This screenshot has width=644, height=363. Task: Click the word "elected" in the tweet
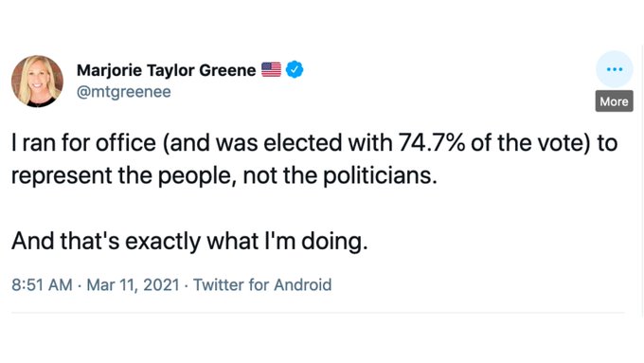(302, 143)
